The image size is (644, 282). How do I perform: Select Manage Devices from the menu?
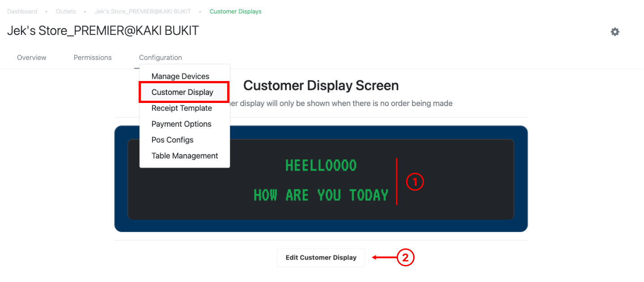tap(180, 76)
